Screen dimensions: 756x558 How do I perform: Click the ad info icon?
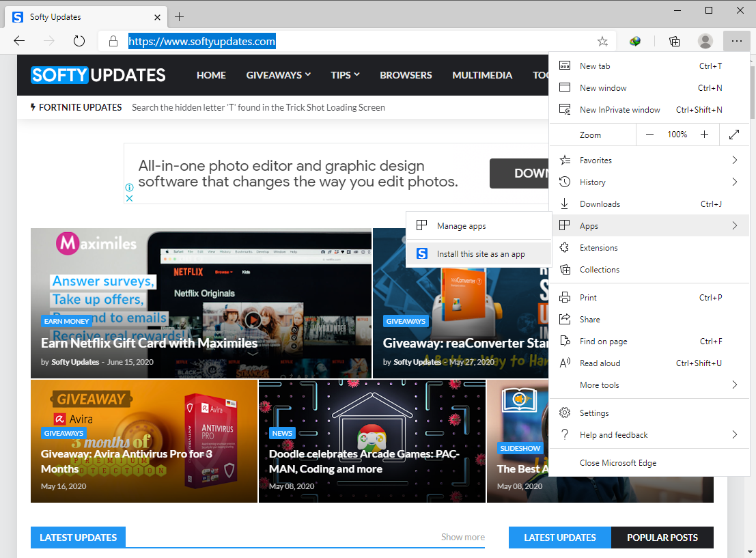coord(129,188)
